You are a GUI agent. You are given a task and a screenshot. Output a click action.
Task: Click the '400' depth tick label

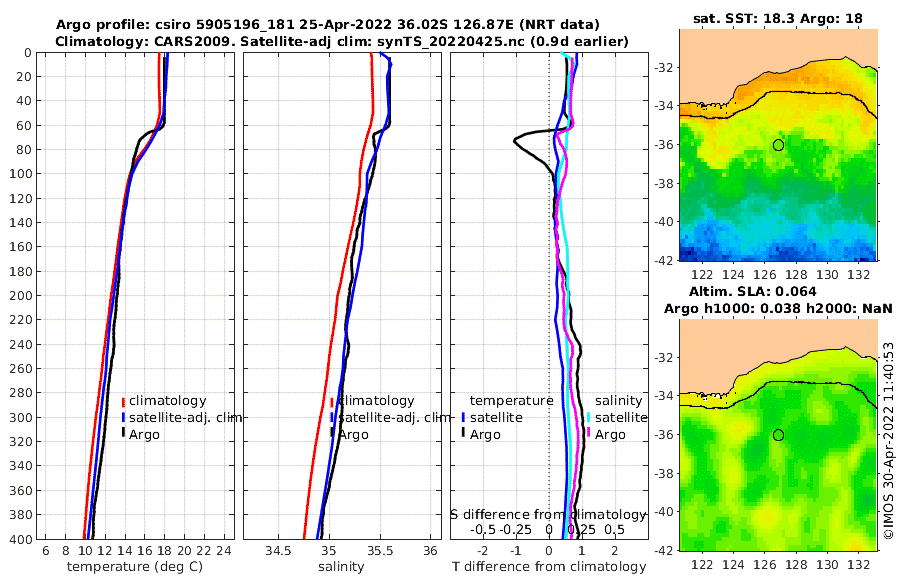point(21,539)
